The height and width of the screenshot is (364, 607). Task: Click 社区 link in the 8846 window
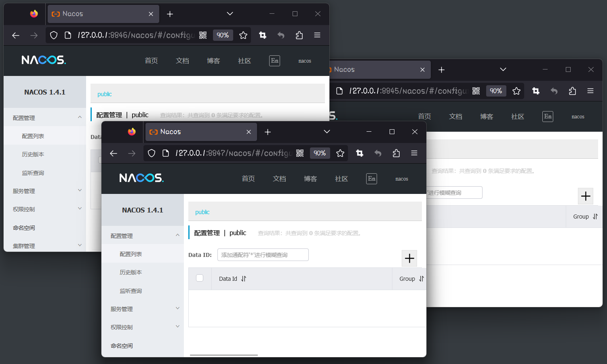coord(244,61)
